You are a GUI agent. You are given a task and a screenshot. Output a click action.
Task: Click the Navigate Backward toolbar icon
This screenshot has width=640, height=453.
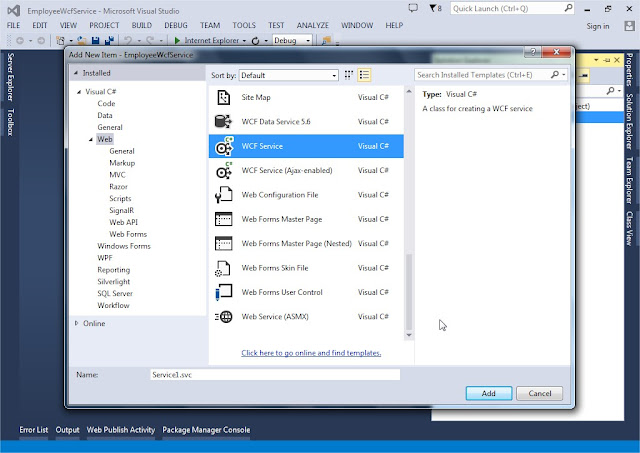point(20,40)
